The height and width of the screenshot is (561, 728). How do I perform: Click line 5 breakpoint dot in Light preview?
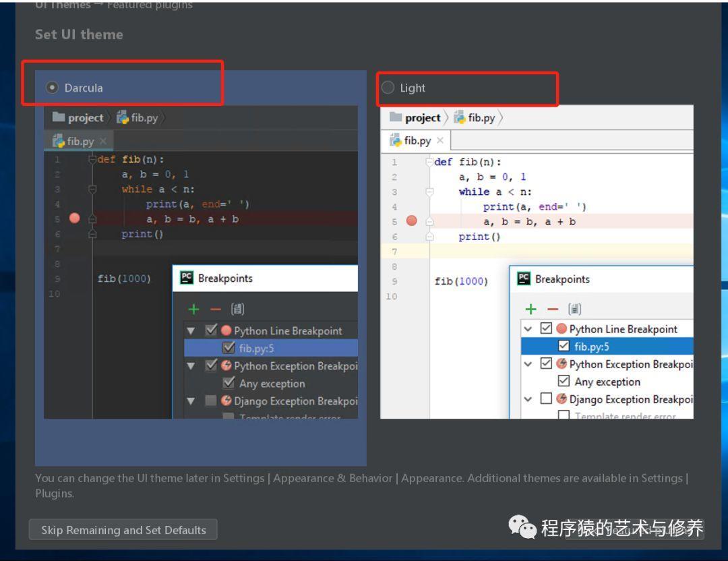pos(411,220)
